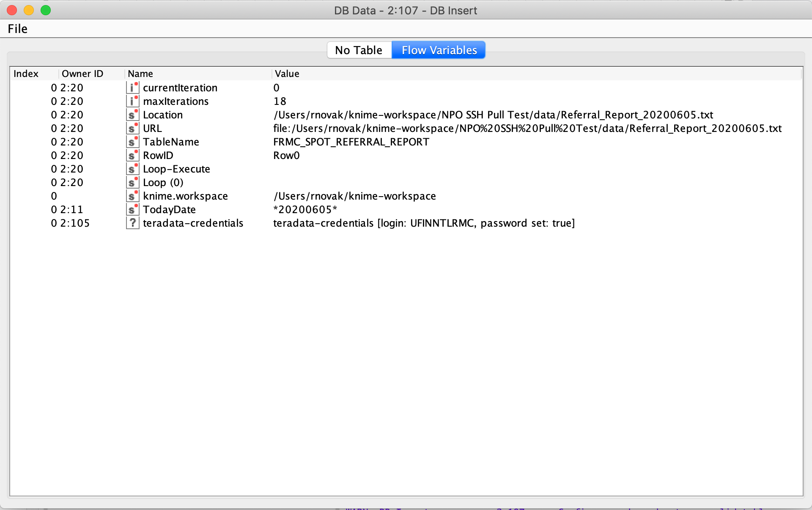Click the Value column header
This screenshot has width=812, height=510.
[287, 74]
